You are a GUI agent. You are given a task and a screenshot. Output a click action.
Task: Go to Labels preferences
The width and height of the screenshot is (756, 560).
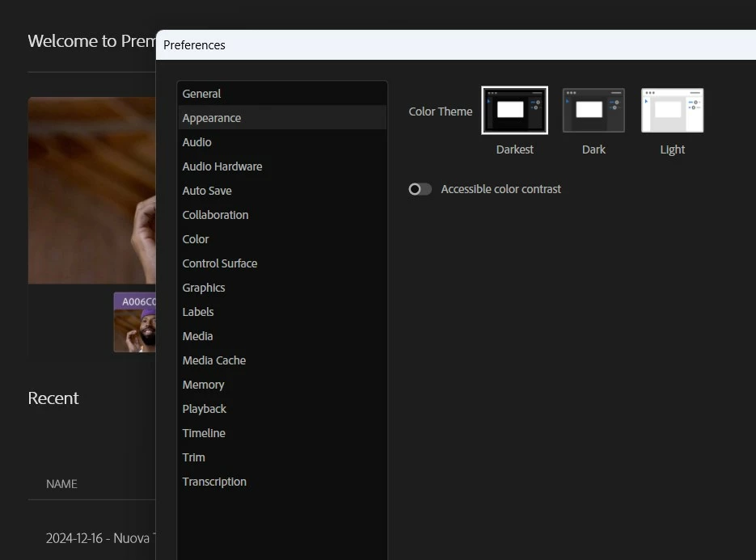pyautogui.click(x=282, y=312)
